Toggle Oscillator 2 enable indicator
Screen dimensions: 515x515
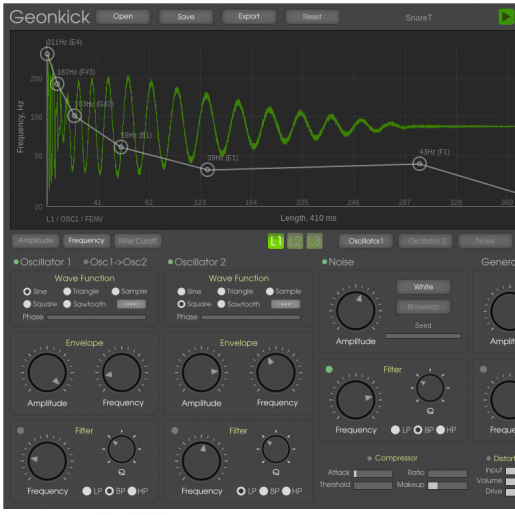pos(170,262)
